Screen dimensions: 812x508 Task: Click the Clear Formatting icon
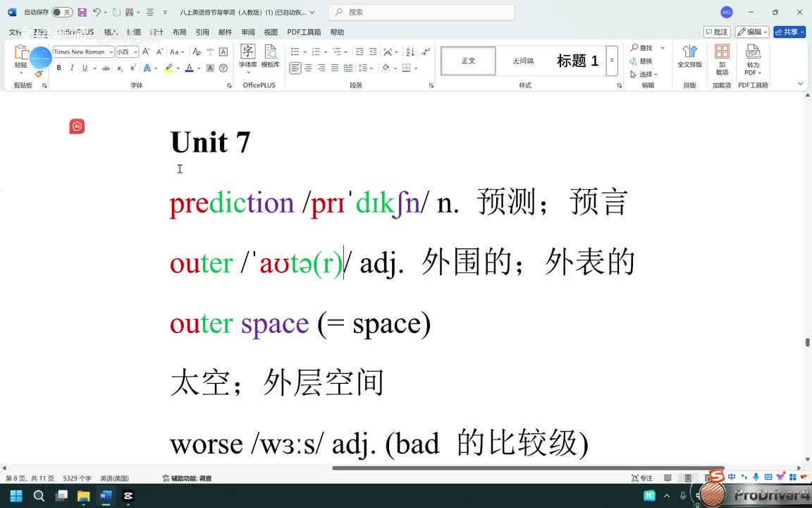coord(197,52)
